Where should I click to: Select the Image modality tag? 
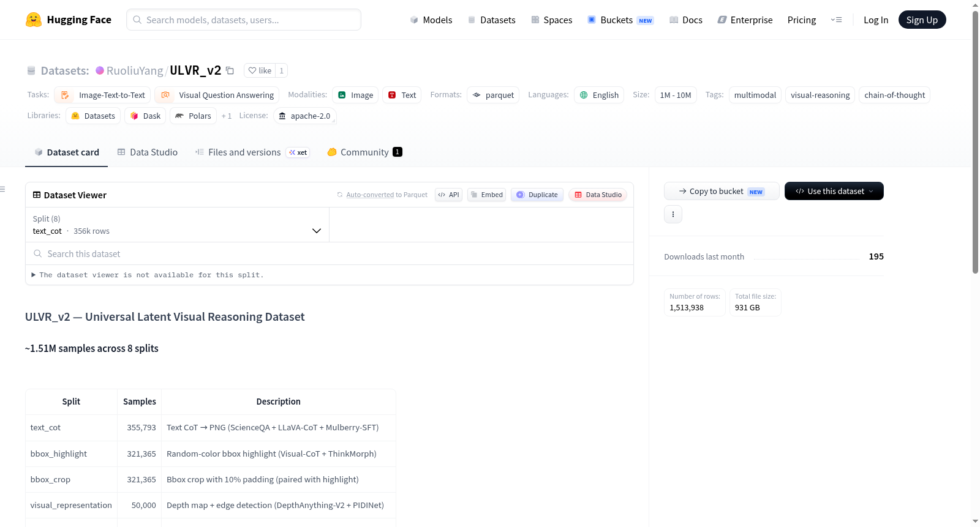(x=355, y=95)
